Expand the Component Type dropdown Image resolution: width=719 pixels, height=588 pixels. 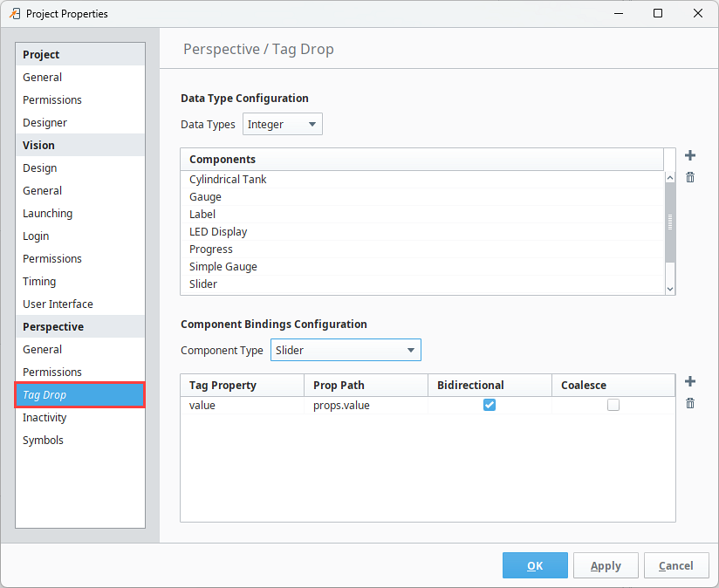(346, 350)
